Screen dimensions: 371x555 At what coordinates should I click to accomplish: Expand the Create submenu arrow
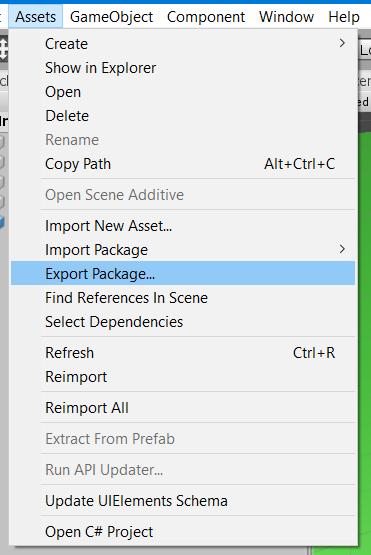tap(342, 43)
